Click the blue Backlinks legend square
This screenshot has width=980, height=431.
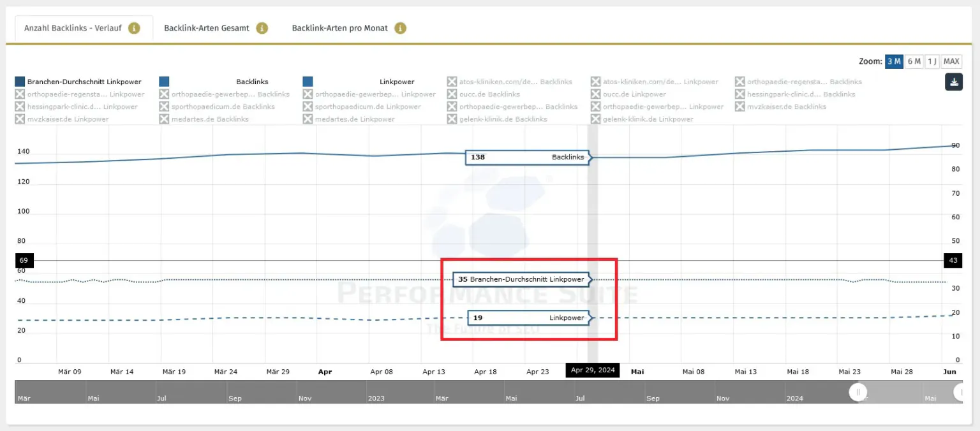coord(164,82)
